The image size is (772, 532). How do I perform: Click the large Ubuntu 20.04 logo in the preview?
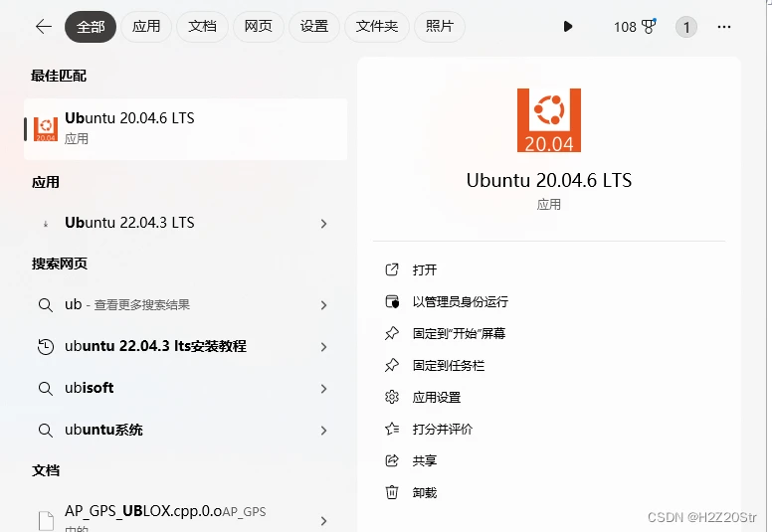pyautogui.click(x=549, y=120)
